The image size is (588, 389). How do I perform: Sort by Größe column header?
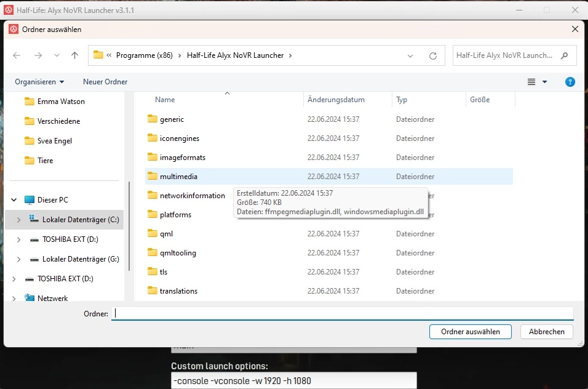coord(480,100)
